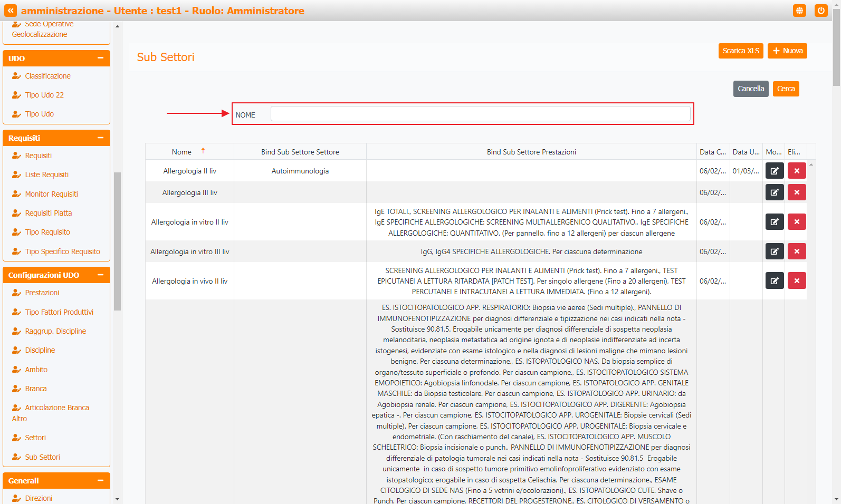Image resolution: width=841 pixels, height=504 pixels.
Task: Collapse the Configurazioni UDO section
Action: 100,275
